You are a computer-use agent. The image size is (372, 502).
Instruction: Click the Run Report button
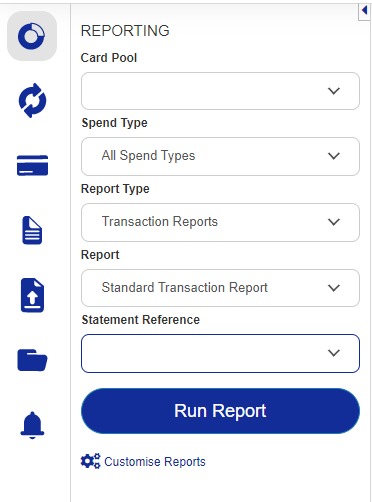[x=220, y=411]
